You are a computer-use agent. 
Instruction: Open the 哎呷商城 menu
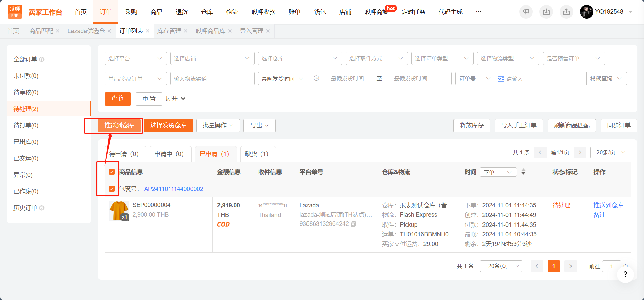tap(376, 12)
